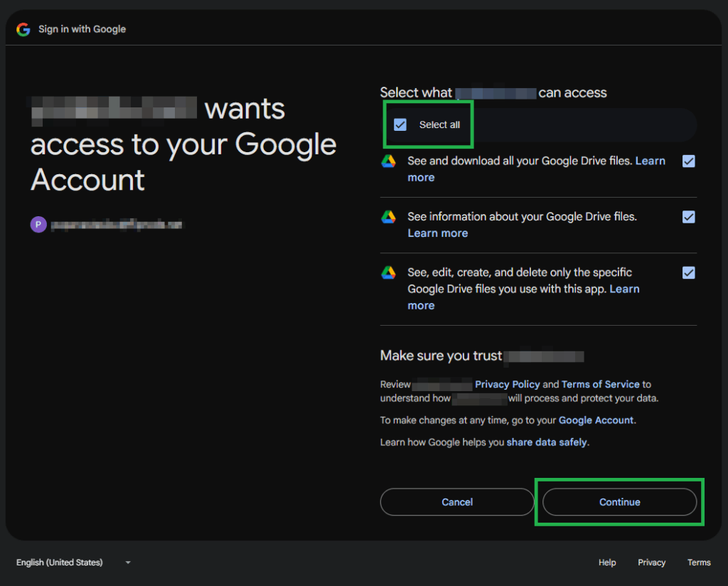Click the Drive icon beside the file information permission
Viewport: 728px width, 586px height.
click(388, 217)
